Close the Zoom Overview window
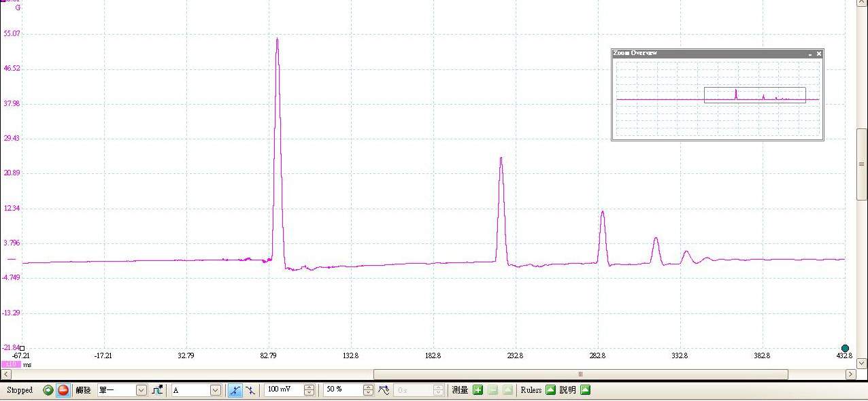868x401 pixels. coord(819,54)
